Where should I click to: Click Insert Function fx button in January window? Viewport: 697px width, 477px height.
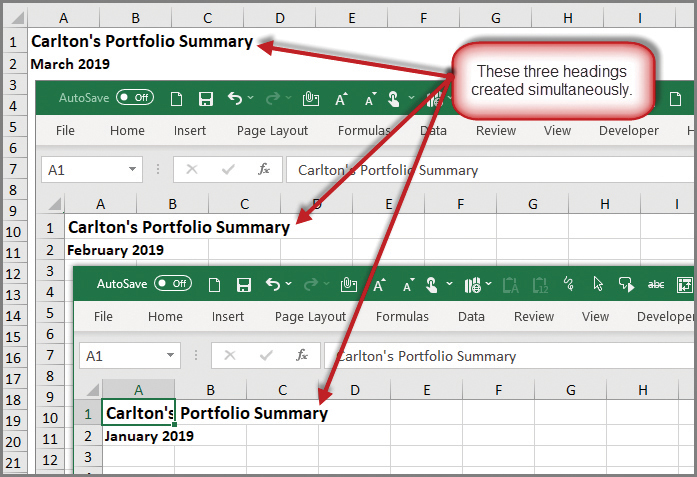tap(301, 356)
